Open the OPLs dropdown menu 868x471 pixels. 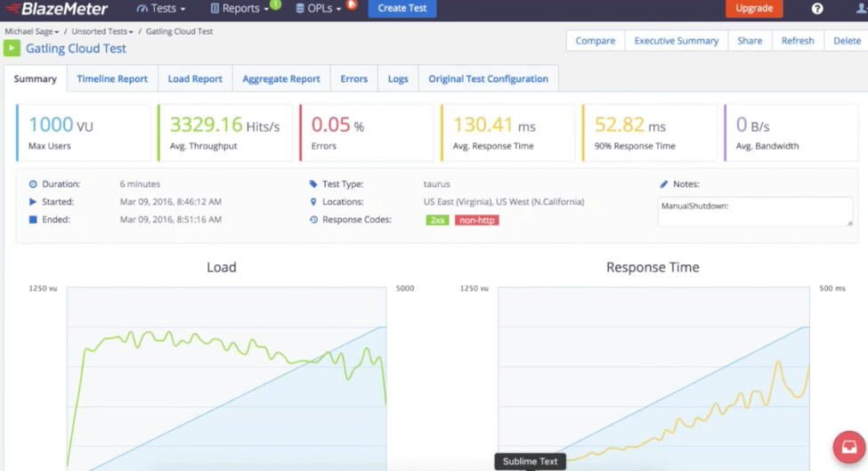(x=319, y=8)
